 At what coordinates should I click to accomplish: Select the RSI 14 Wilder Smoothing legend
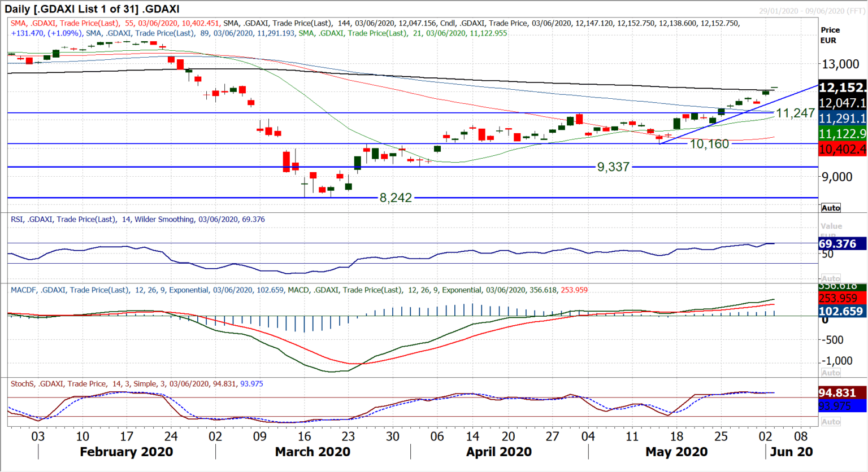(136, 219)
